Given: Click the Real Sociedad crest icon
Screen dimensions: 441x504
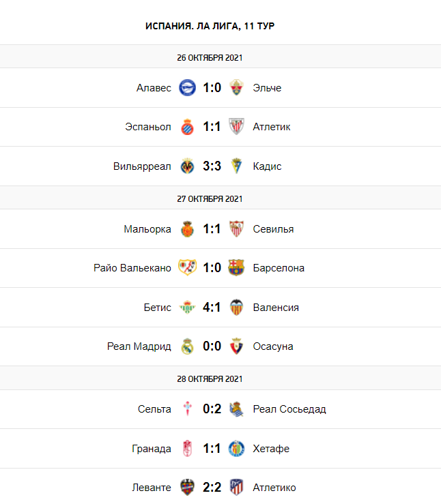Looking at the screenshot, I should pyautogui.click(x=236, y=409).
